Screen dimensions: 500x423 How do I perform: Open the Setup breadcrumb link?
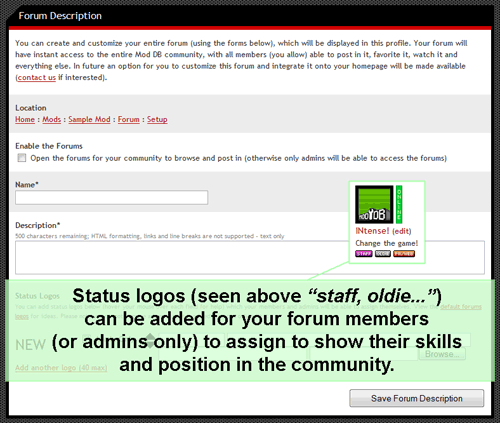coord(157,119)
